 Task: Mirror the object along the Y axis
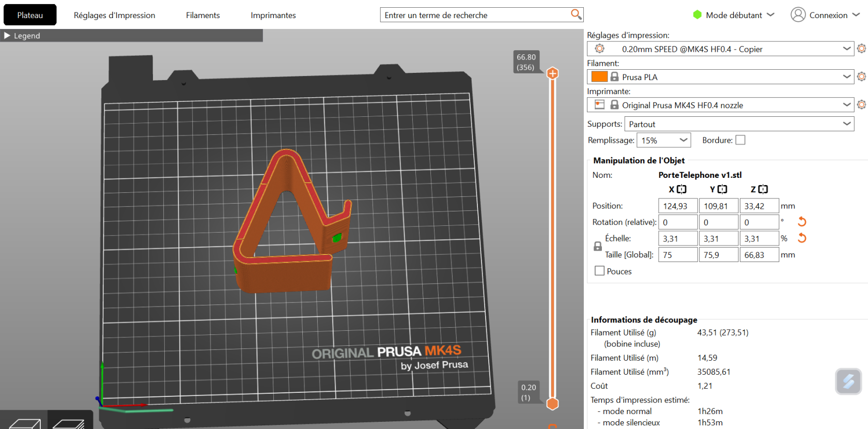pyautogui.click(x=722, y=189)
